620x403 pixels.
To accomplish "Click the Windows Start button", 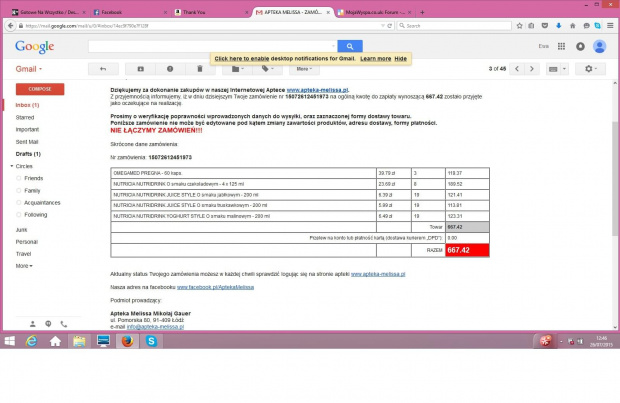I will [10, 341].
